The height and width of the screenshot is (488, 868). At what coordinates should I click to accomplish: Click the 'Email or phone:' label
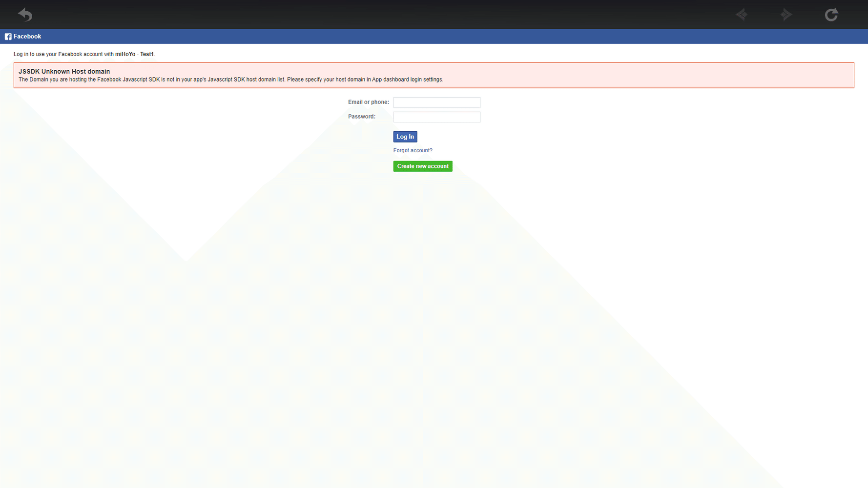pos(368,102)
